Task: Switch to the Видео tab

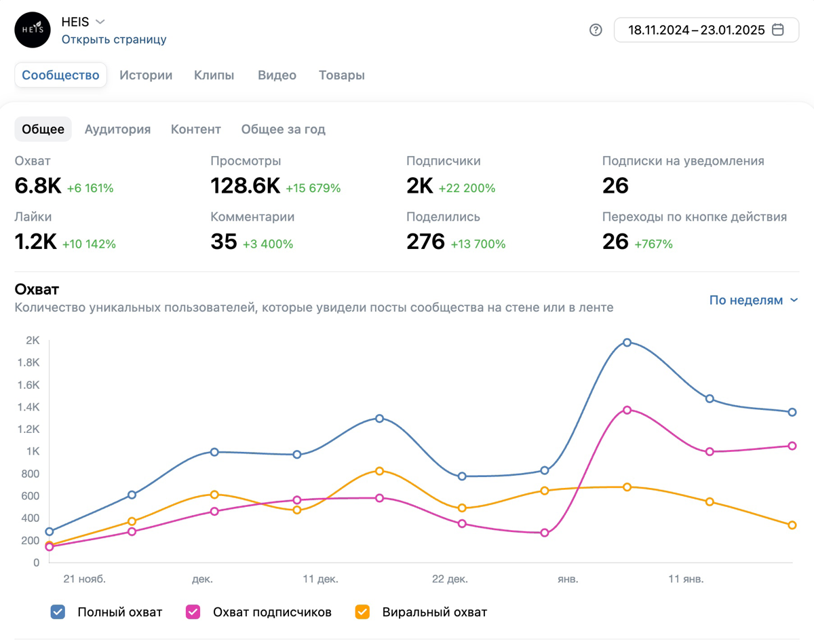Action: coord(277,75)
